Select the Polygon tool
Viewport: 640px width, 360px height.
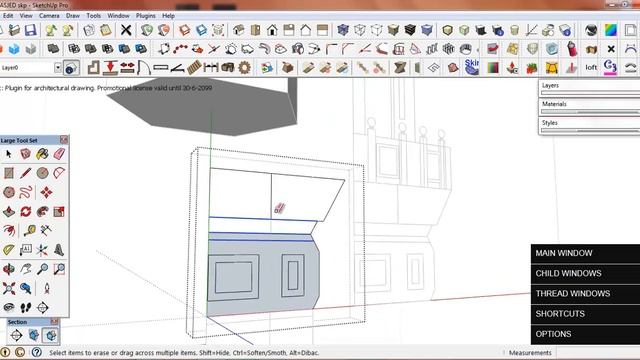[9, 192]
